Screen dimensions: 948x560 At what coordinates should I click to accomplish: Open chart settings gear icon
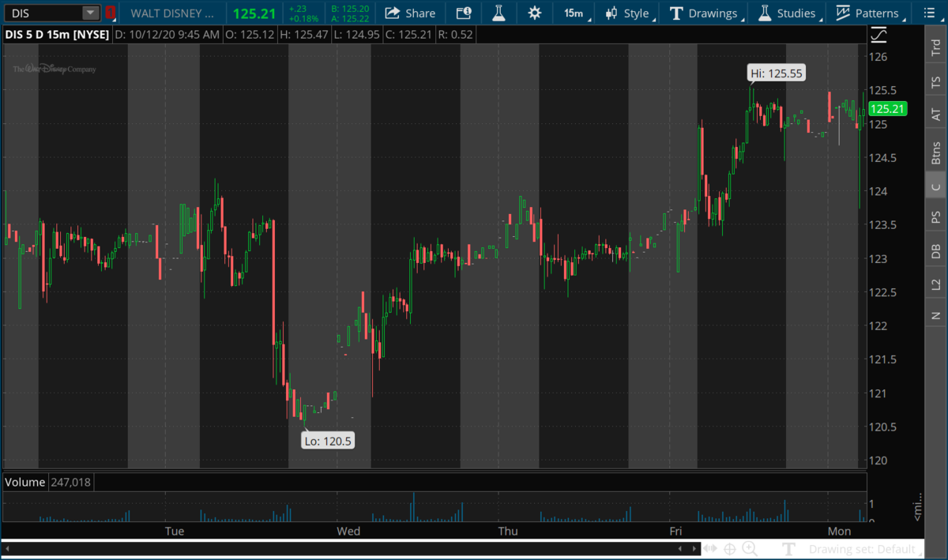tap(535, 13)
